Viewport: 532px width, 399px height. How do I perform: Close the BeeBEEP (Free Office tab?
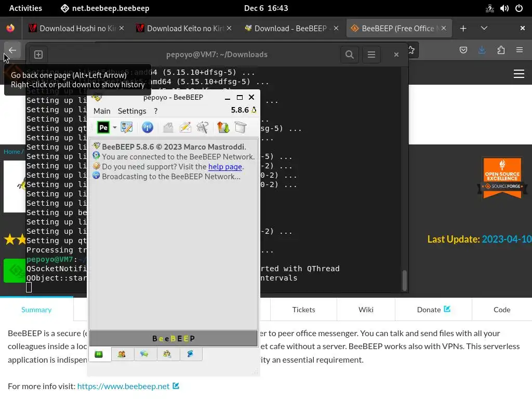pos(444,28)
